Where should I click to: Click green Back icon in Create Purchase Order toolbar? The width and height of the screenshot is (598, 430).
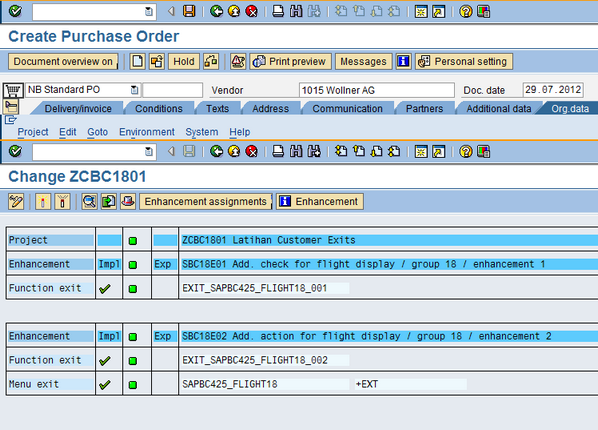217,11
